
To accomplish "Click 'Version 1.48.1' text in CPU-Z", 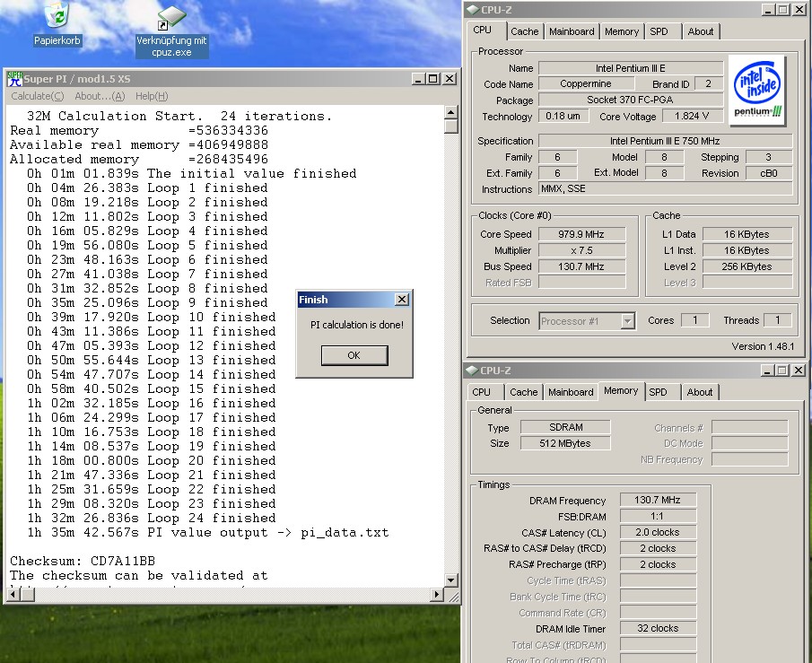I will (763, 346).
